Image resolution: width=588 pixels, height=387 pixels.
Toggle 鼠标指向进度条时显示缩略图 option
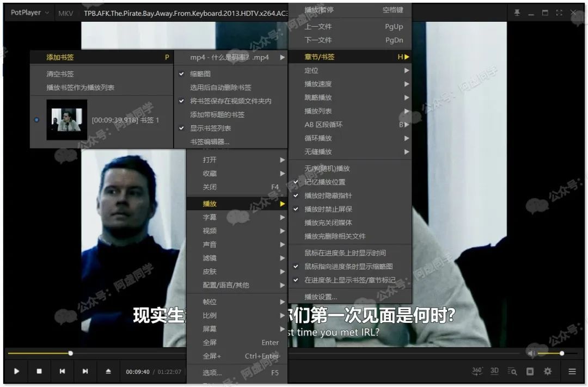tap(350, 266)
